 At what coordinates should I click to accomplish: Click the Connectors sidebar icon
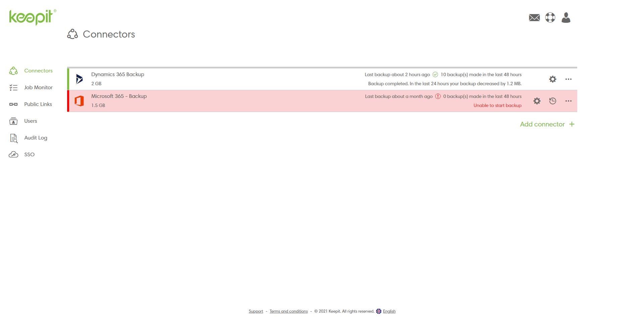13,71
